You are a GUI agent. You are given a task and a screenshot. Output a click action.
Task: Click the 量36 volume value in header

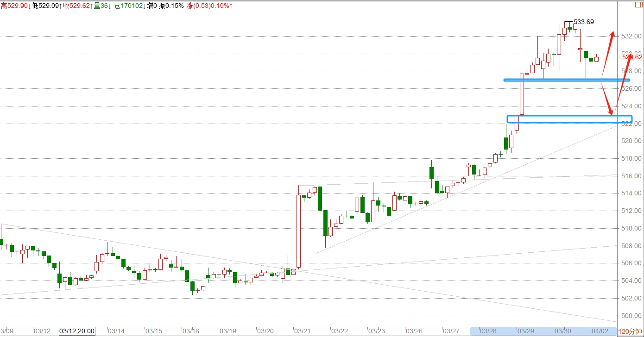(103, 6)
